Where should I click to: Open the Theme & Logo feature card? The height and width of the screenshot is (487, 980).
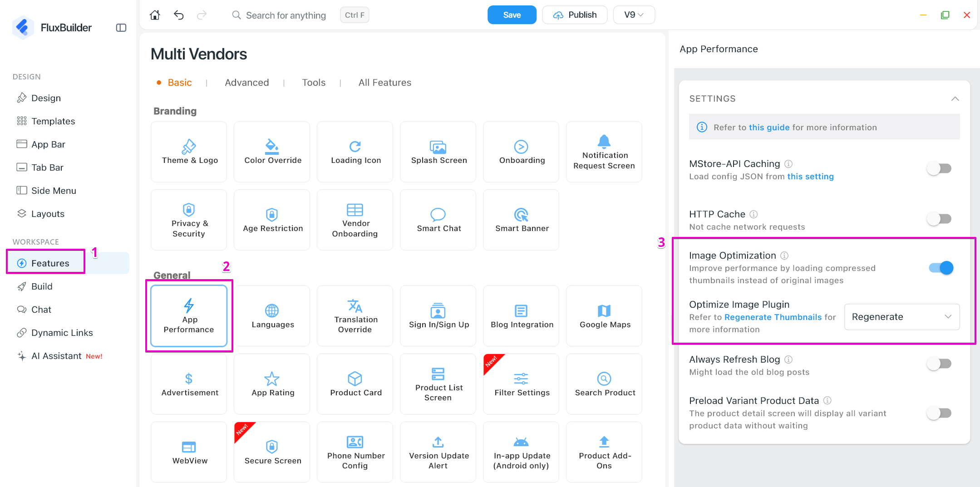[189, 152]
